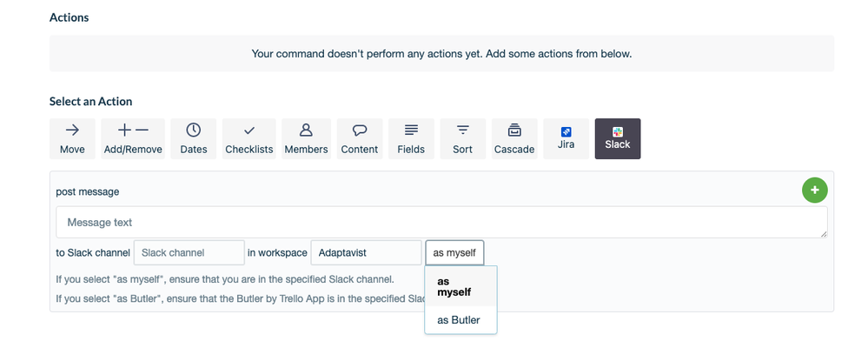Choose the Dates clock action

(194, 138)
